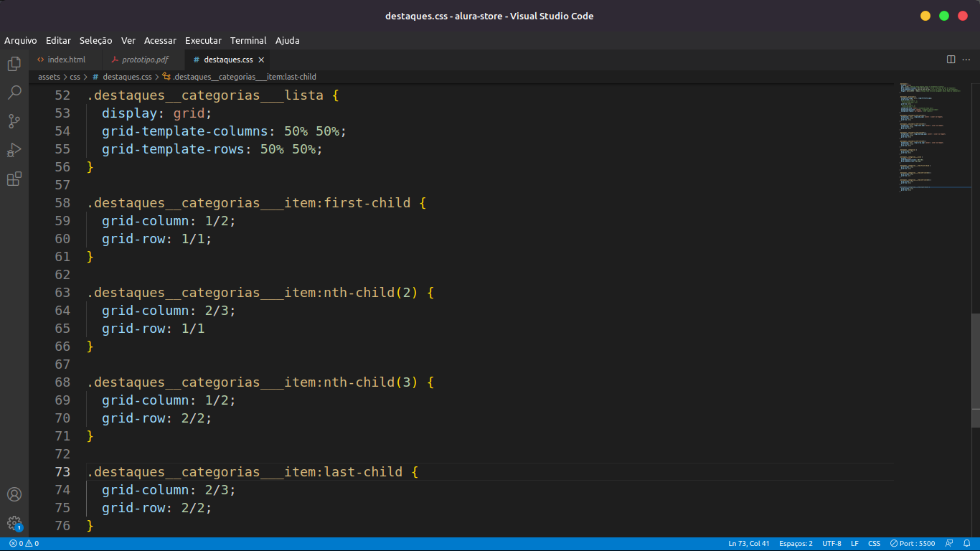Click 'grid-row: 1/1' on line 65
The width and height of the screenshot is (980, 551).
tap(154, 329)
